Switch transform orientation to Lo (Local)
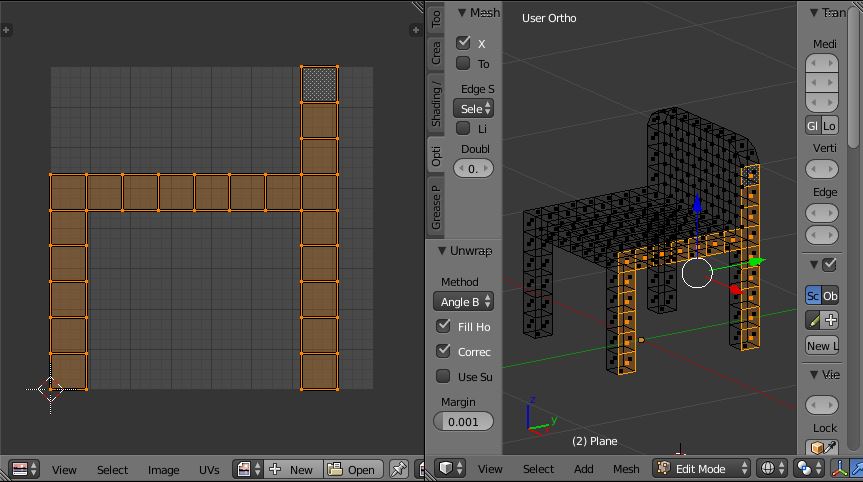Image resolution: width=863 pixels, height=482 pixels. point(830,125)
